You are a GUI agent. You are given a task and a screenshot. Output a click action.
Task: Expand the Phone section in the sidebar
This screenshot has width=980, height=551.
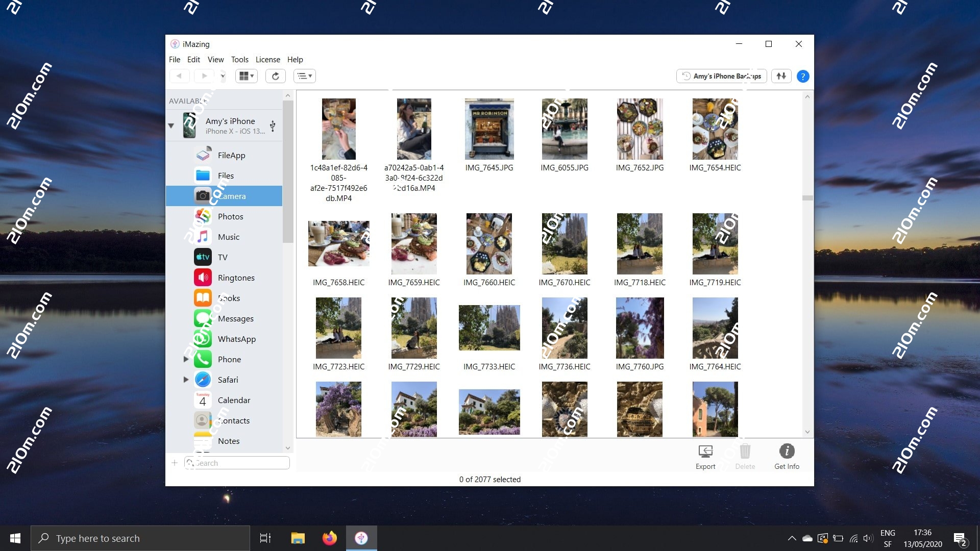point(186,359)
